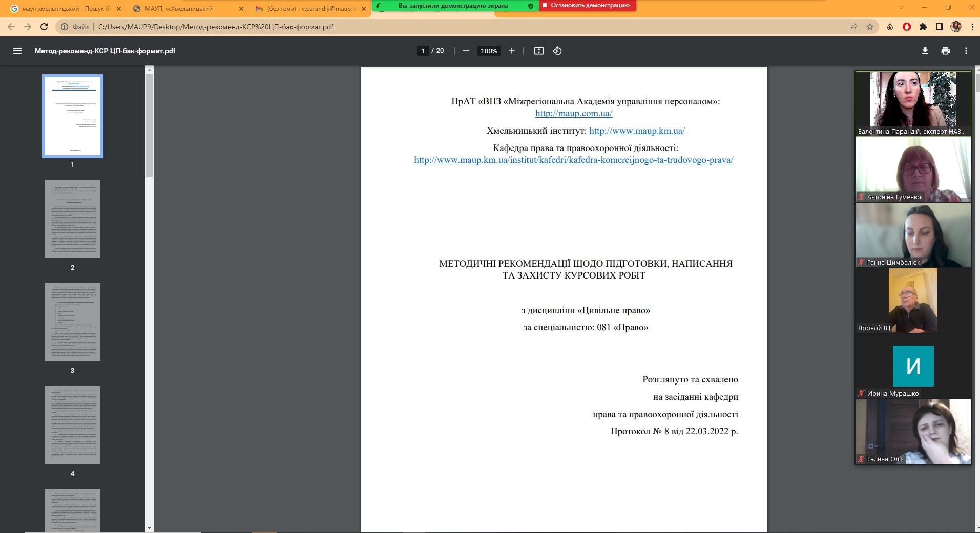
Task: Click Галина Оліх's muted microphone icon
Action: (x=862, y=459)
